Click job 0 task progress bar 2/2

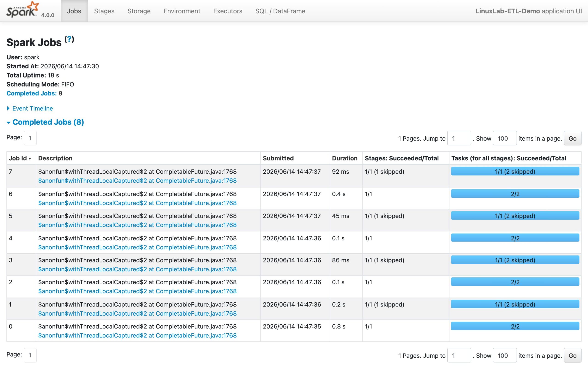pyautogui.click(x=515, y=326)
